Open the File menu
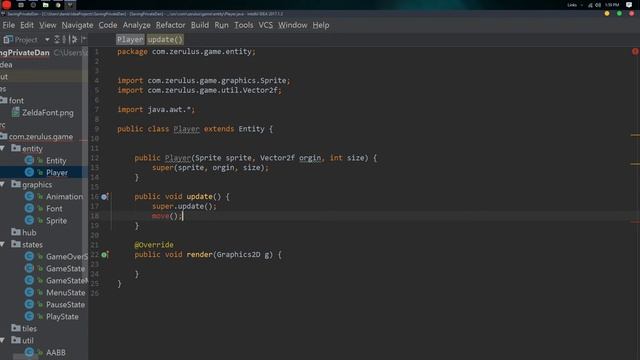The height and width of the screenshot is (360, 640). (9, 25)
